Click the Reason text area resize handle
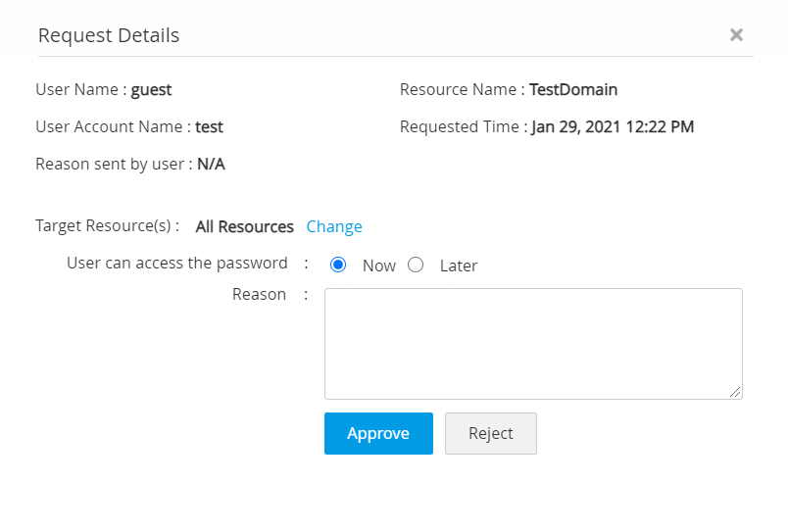 point(735,392)
